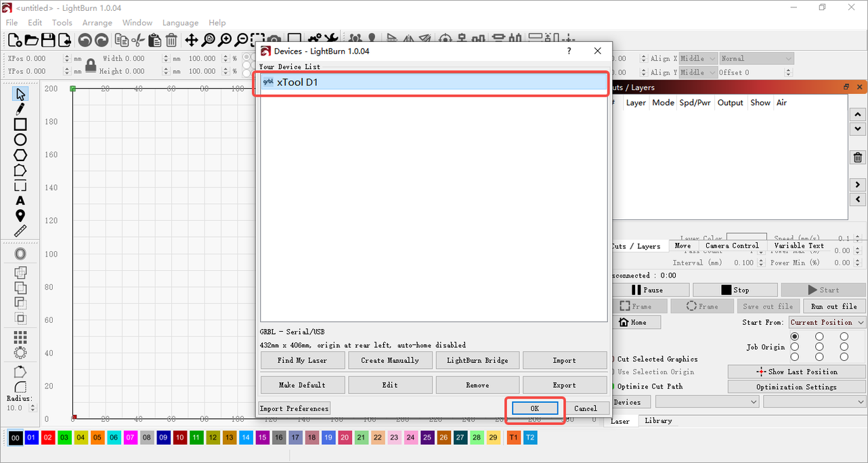Activate the Measure ruler tool
The height and width of the screenshot is (463, 868).
point(20,231)
